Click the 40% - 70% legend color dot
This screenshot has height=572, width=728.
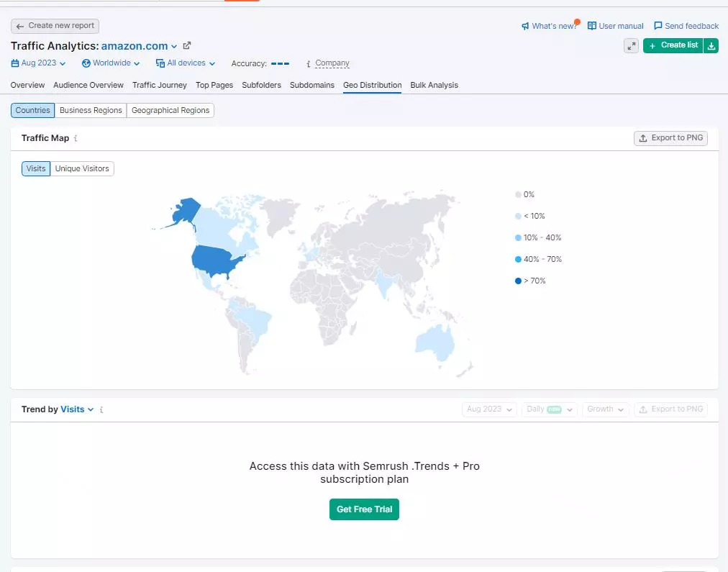point(518,259)
